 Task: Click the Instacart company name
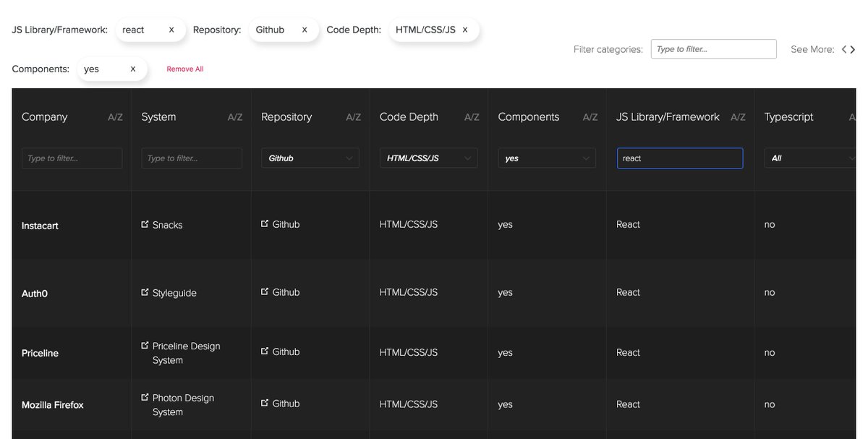(x=40, y=226)
